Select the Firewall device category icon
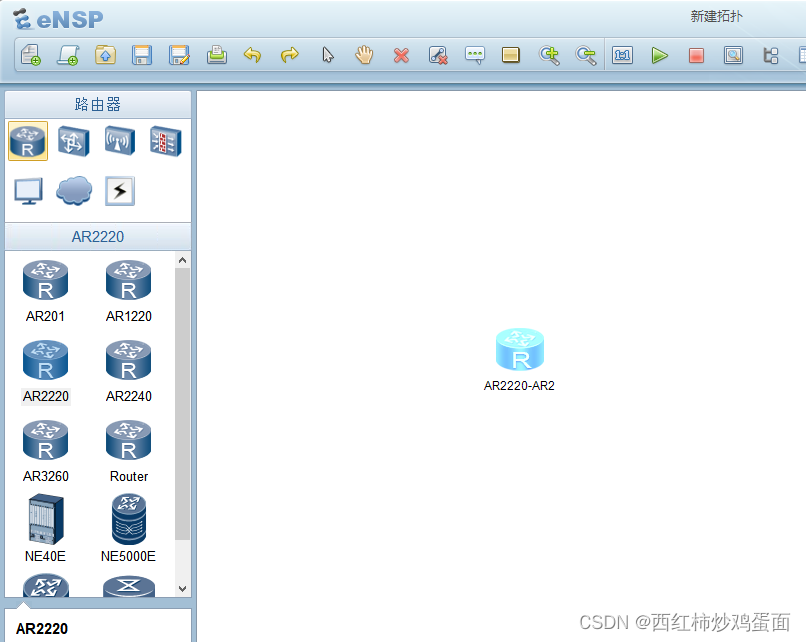Viewport: 806px width, 642px height. tap(166, 141)
